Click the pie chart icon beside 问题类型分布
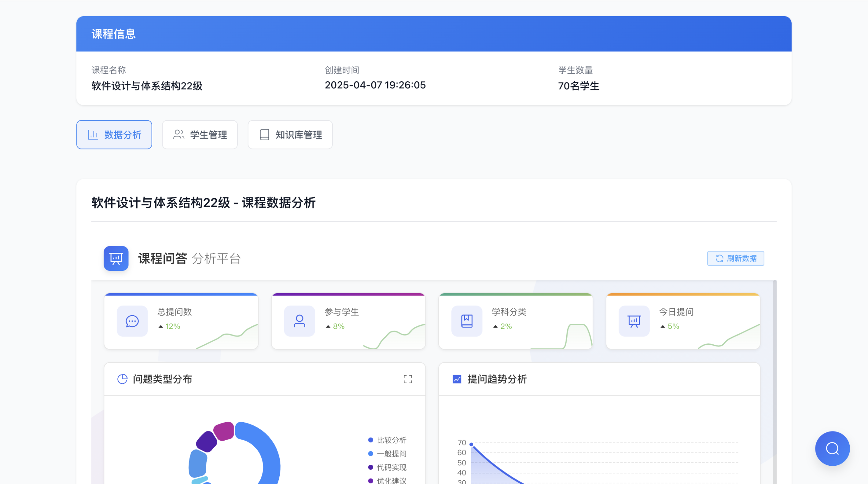Screen dimensions: 868x484 (122, 379)
